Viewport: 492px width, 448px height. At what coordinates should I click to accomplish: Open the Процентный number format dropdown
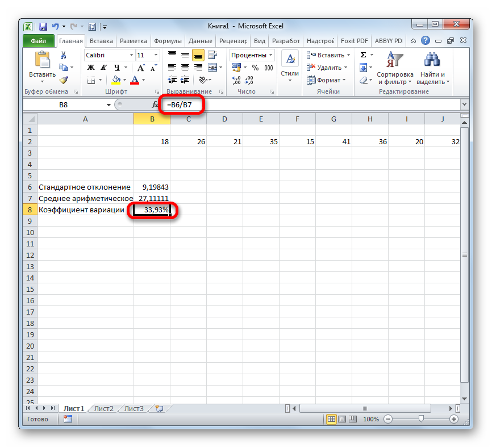271,55
